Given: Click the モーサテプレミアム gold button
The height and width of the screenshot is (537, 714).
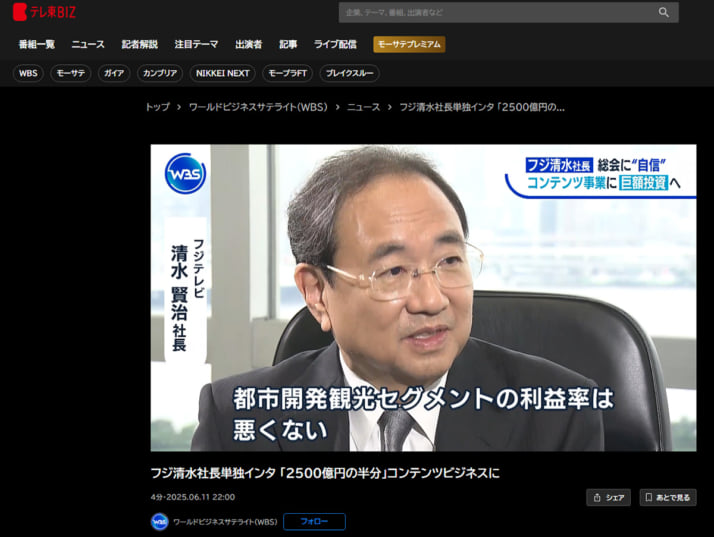Looking at the screenshot, I should [x=409, y=44].
